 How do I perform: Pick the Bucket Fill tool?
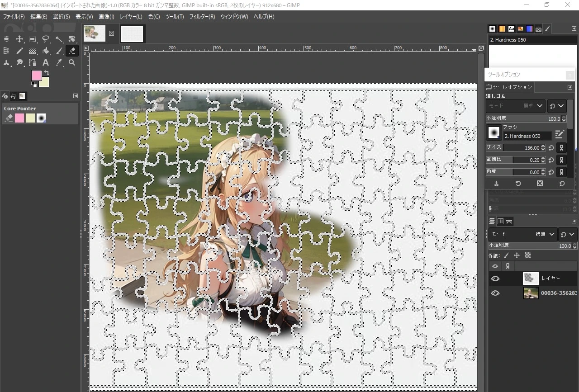click(46, 51)
